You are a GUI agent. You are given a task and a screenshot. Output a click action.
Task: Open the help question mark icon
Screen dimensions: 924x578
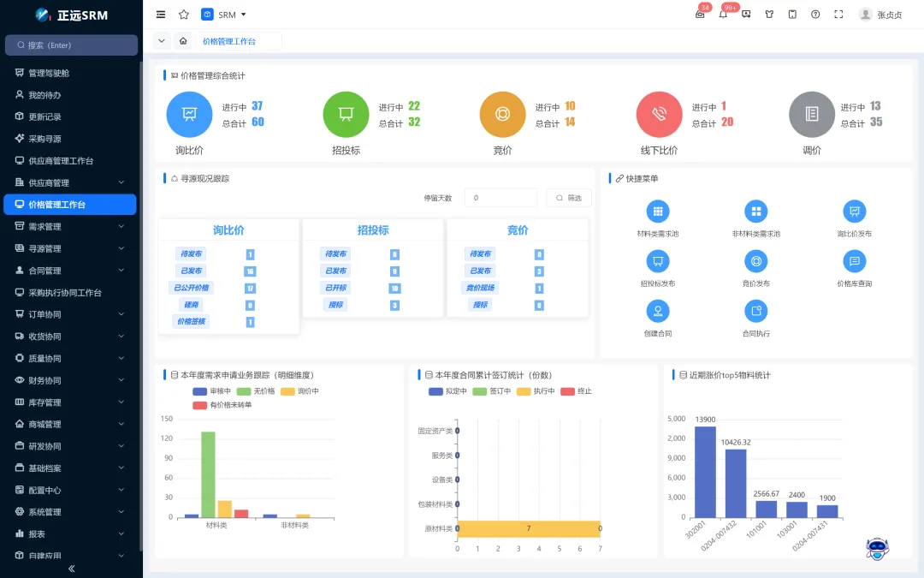tap(815, 15)
